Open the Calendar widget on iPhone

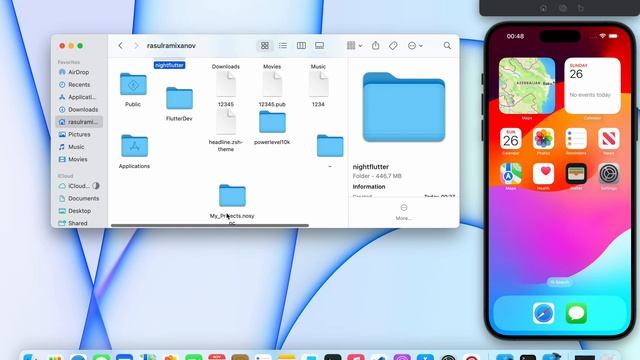[592, 86]
